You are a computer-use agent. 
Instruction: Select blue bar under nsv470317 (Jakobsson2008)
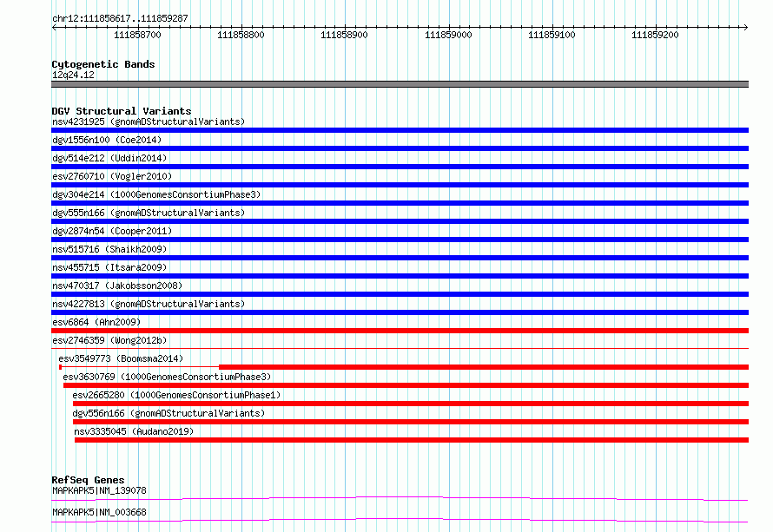[400, 294]
